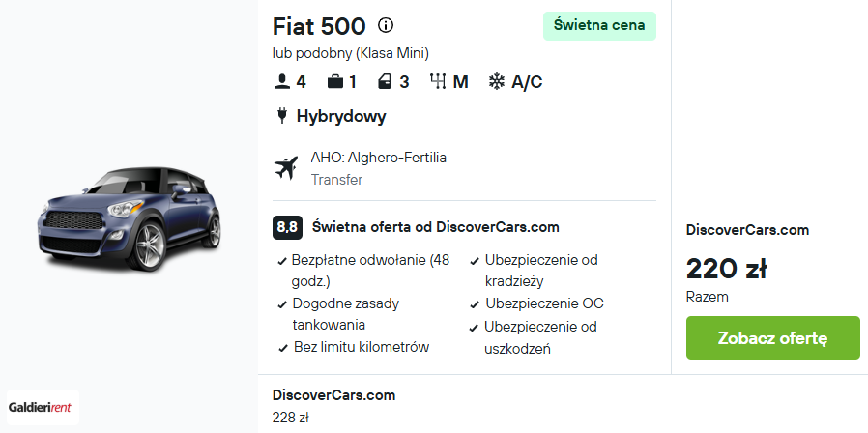Screen dimensions: 868x433
Task: Open the blue car thumbnail image
Action: point(129,218)
